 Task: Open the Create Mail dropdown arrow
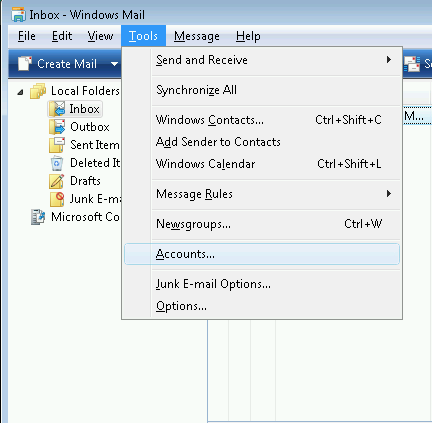coord(114,63)
